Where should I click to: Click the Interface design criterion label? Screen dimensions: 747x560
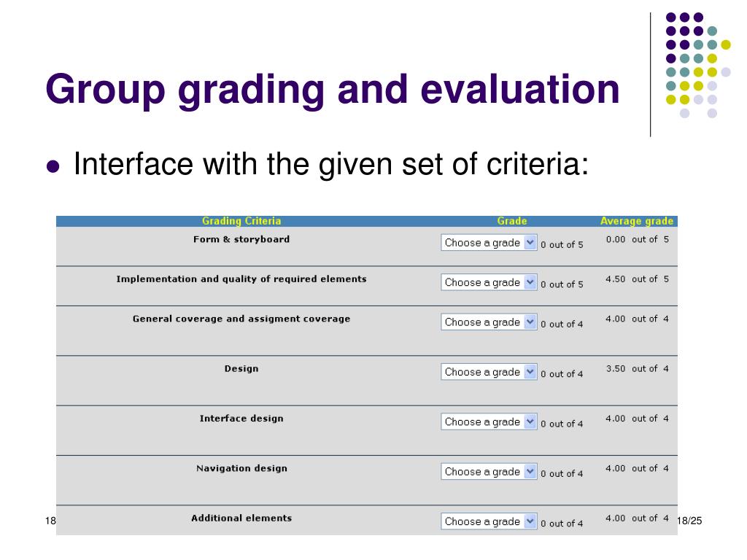[241, 419]
